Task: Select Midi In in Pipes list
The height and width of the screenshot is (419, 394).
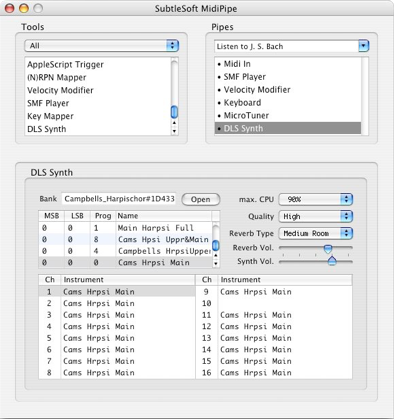Action: pos(288,64)
